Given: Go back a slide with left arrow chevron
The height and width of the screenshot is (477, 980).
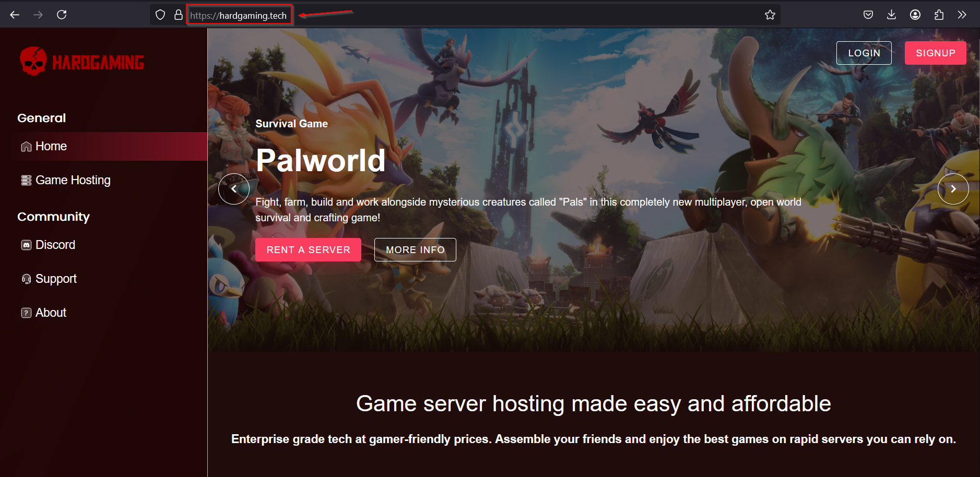Looking at the screenshot, I should [x=234, y=188].
